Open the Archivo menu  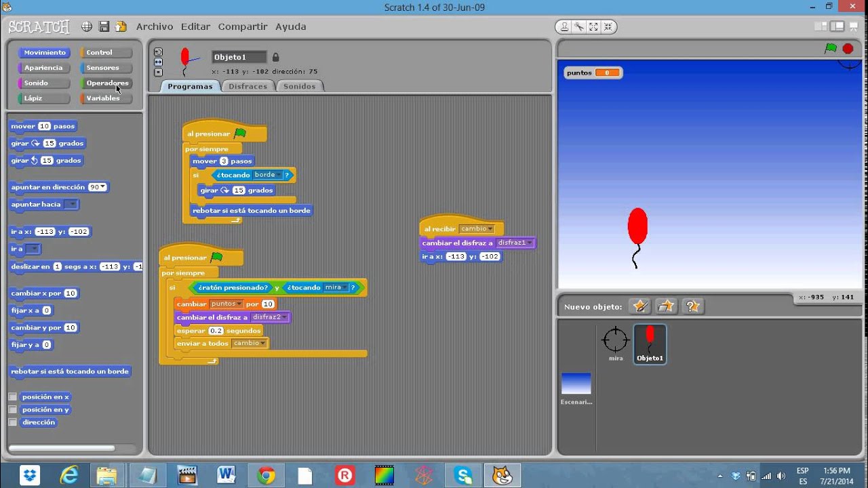155,26
